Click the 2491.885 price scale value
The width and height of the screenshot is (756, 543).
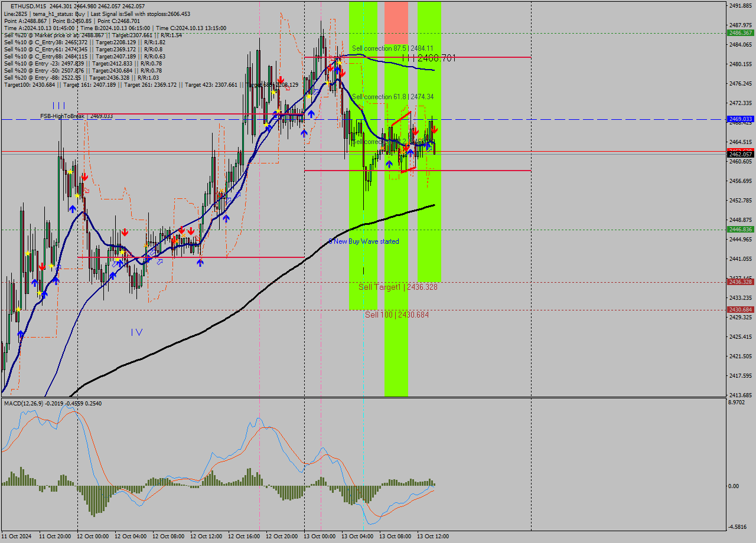tap(741, 6)
